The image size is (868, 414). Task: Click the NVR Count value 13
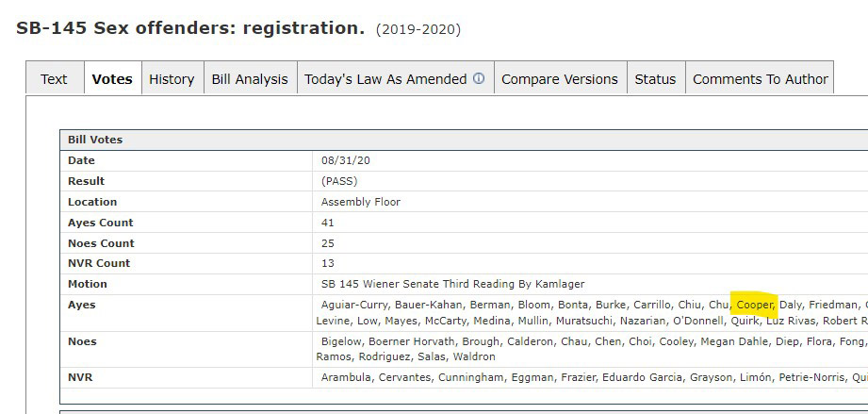tap(328, 263)
